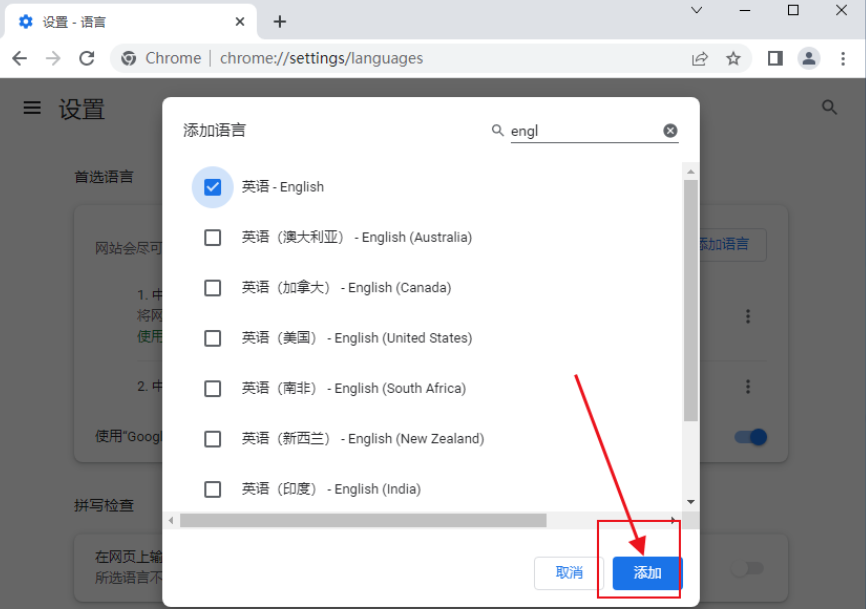The image size is (866, 609).
Task: Open the settings hamburger menu
Action: 33,108
